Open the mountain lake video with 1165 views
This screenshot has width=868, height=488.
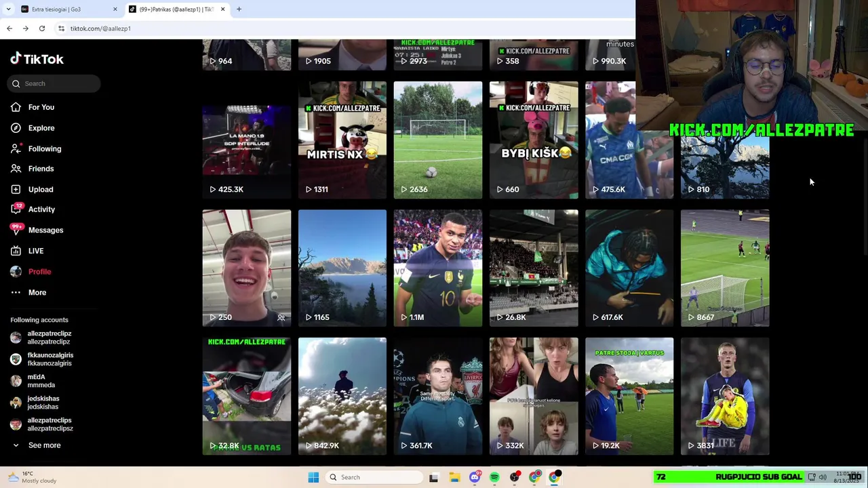(342, 268)
